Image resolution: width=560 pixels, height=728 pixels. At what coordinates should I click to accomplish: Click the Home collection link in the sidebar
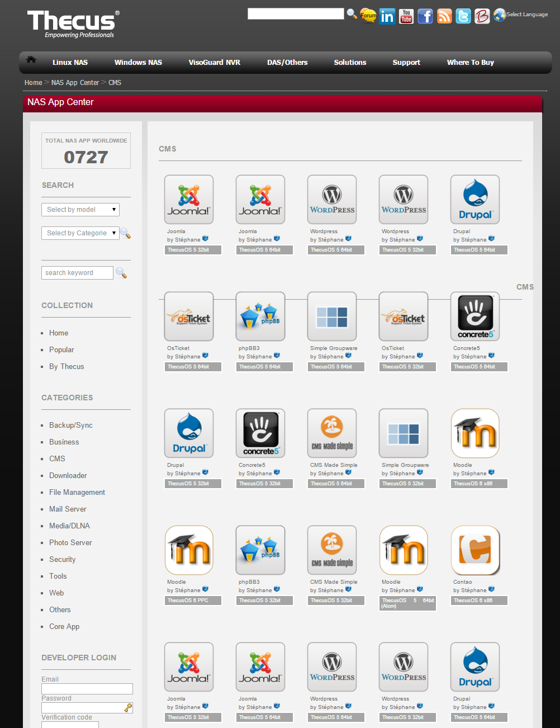(59, 333)
